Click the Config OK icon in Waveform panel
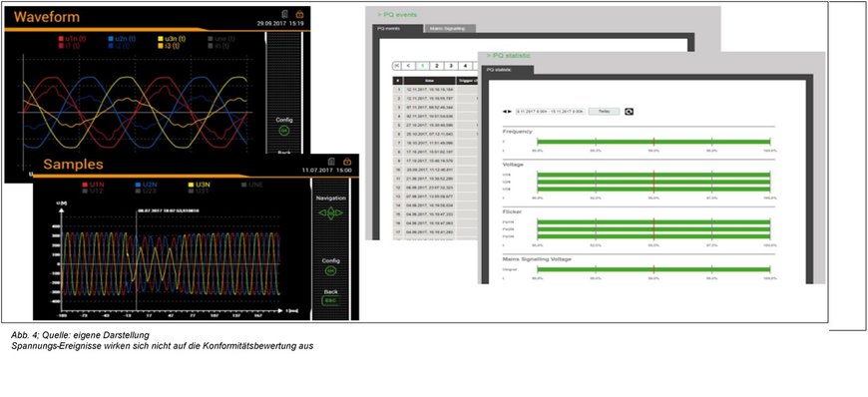 [284, 130]
